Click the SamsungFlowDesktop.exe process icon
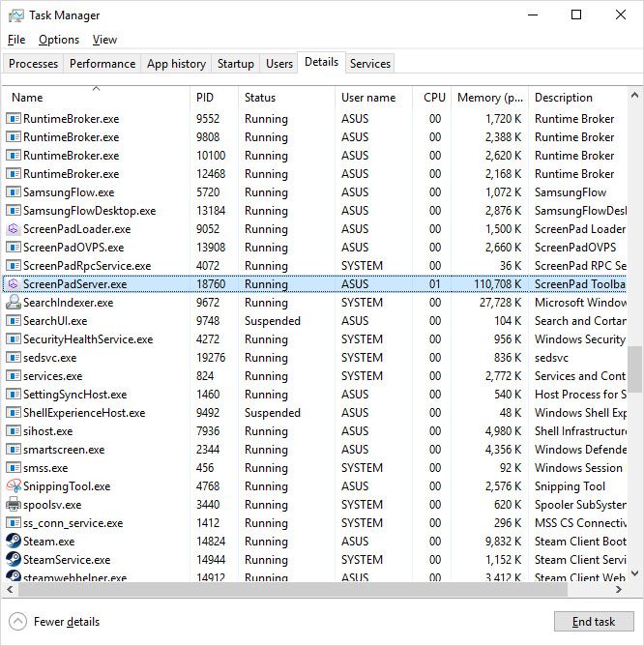The height and width of the screenshot is (646, 644). tap(14, 211)
